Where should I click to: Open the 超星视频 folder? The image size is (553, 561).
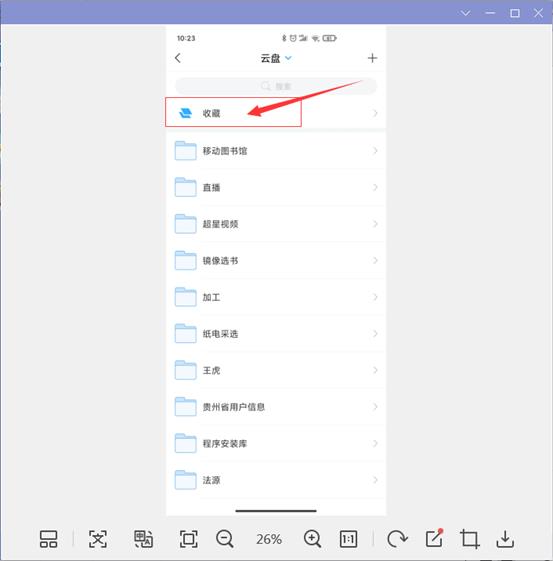276,224
